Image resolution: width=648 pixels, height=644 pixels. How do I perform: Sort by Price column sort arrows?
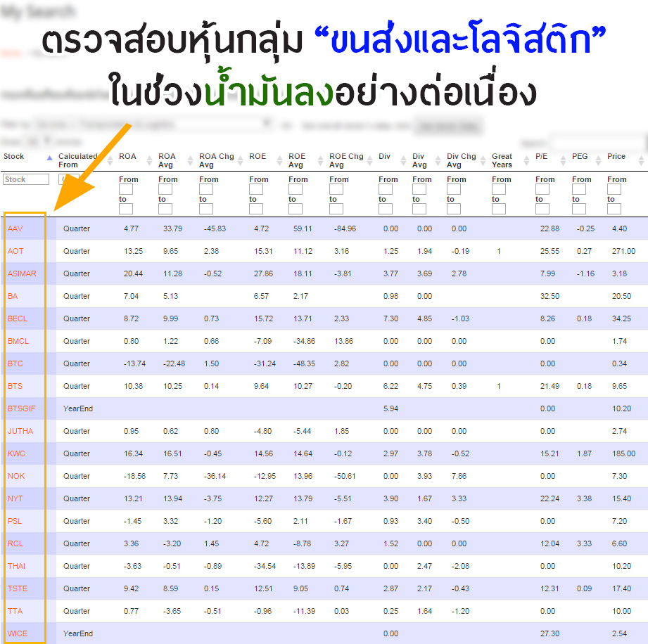(x=642, y=161)
